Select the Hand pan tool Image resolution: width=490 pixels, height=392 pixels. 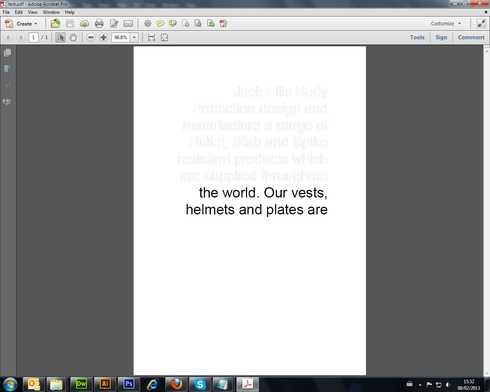coord(73,37)
